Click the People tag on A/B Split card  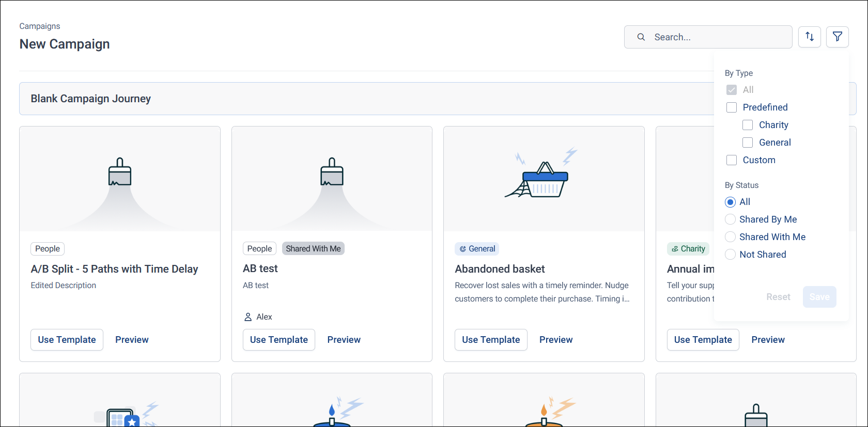(48, 249)
